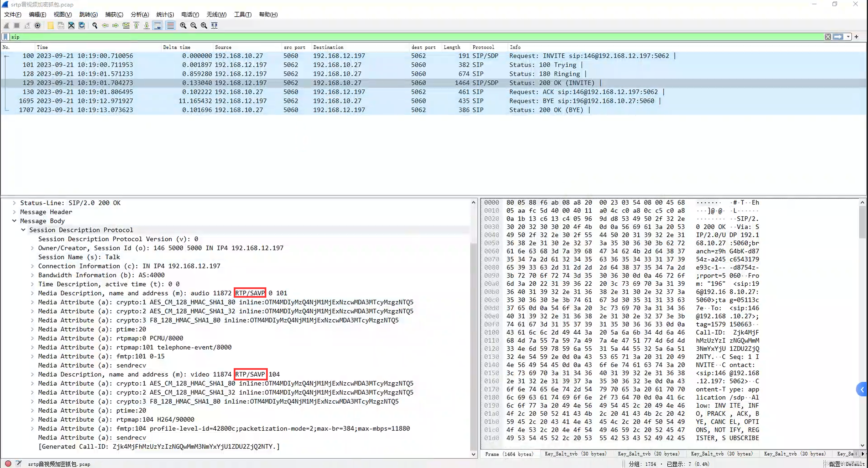Image resolution: width=868 pixels, height=468 pixels.
Task: Open the 统计(S) menu
Action: point(165,14)
